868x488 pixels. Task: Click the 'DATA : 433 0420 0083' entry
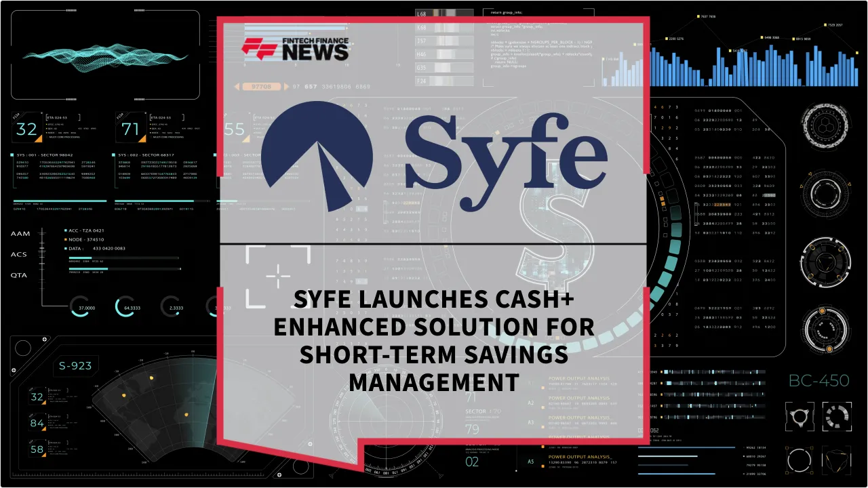click(x=94, y=248)
